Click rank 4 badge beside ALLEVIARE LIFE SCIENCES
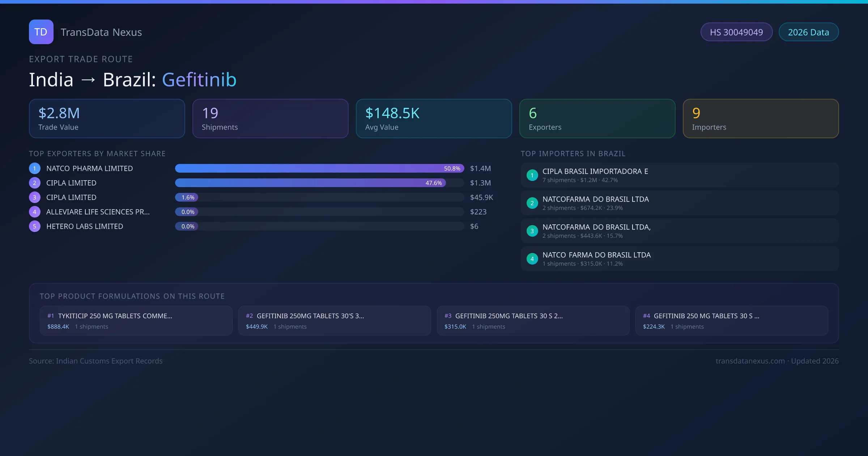The width and height of the screenshot is (868, 456). pos(35,212)
